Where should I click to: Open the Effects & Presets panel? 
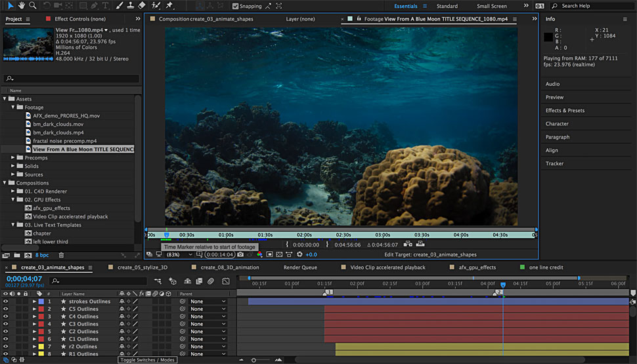click(x=565, y=110)
